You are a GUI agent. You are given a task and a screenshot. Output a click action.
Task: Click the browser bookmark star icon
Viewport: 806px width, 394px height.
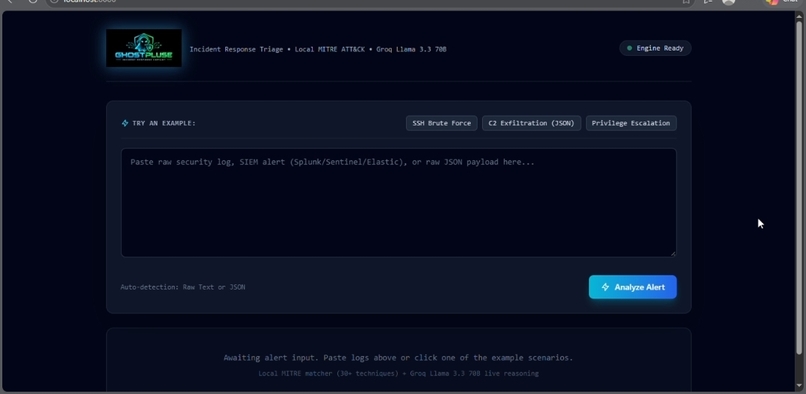point(686,2)
